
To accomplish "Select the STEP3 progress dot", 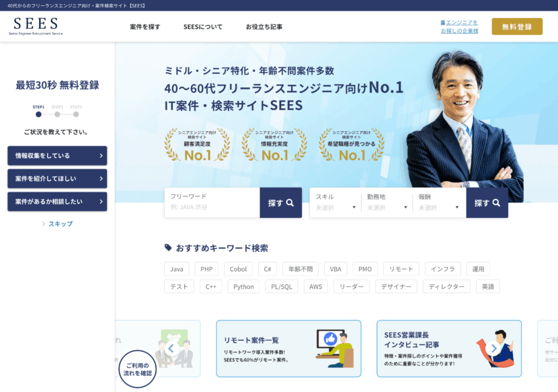I will tap(77, 114).
